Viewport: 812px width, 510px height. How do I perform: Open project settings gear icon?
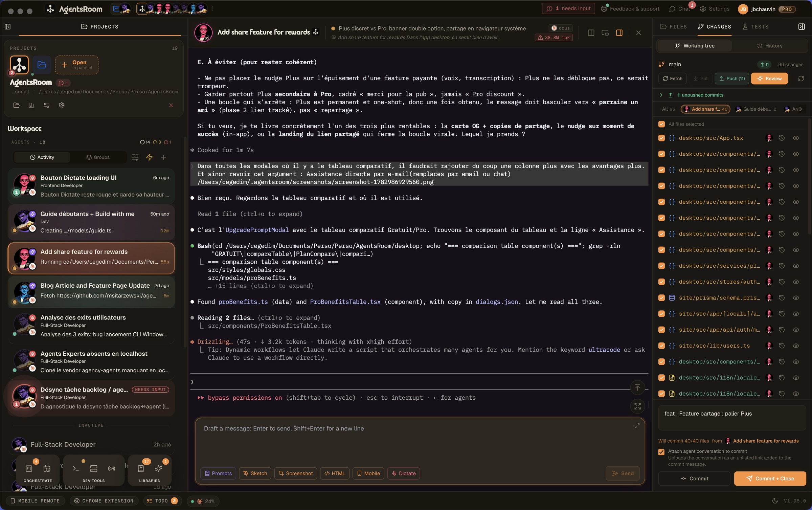click(x=62, y=105)
